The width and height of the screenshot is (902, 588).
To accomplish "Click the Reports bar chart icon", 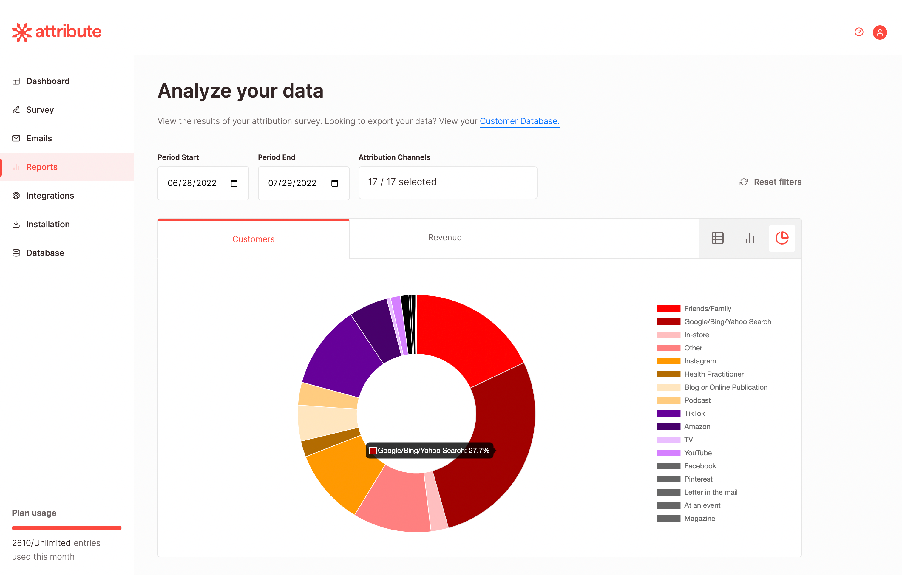I will coord(16,167).
